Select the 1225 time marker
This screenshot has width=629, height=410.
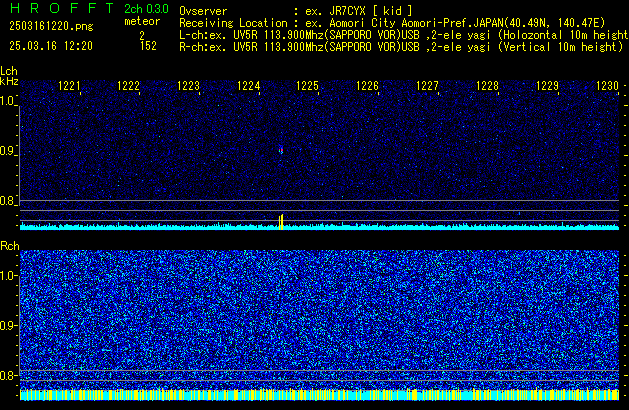tap(307, 86)
